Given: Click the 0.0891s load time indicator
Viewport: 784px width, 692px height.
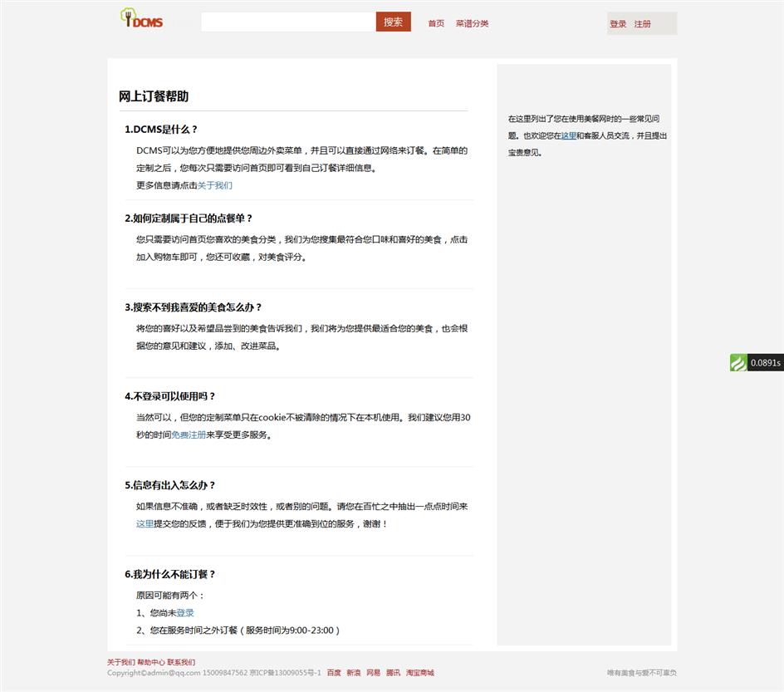Looking at the screenshot, I should click(765, 363).
